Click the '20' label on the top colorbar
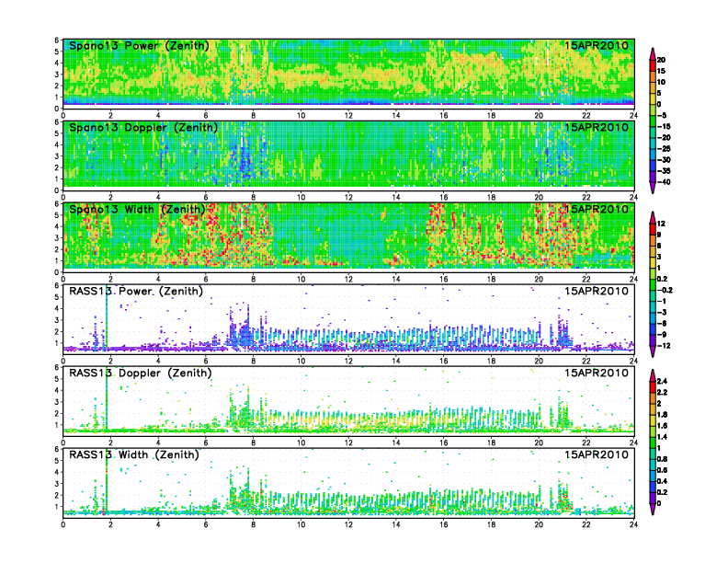The height and width of the screenshot is (563, 728). (661, 60)
